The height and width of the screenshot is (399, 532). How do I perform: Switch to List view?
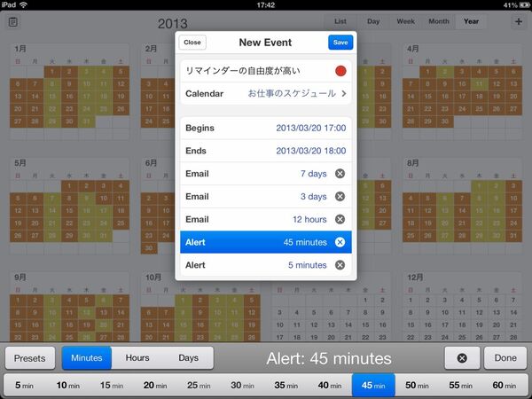(x=340, y=21)
